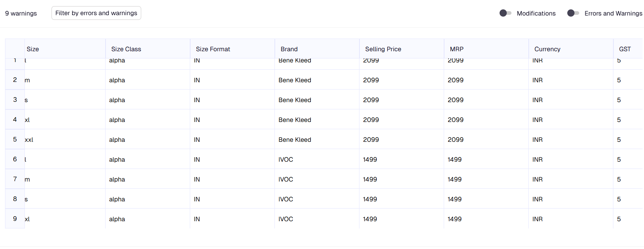The image size is (644, 249).
Task: Click the Brand column header
Action: pyautogui.click(x=289, y=49)
